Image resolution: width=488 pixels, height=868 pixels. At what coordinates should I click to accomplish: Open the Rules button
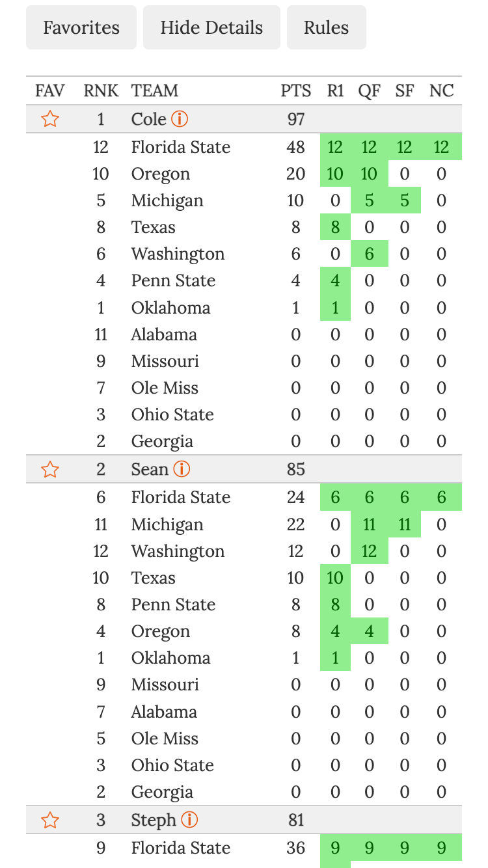point(326,28)
